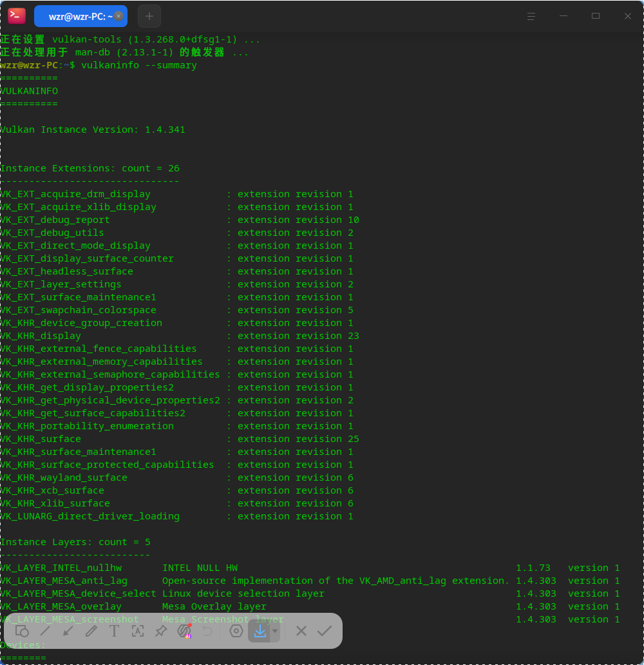Select the shape drawing tool
644x665 pixels.
point(22,631)
